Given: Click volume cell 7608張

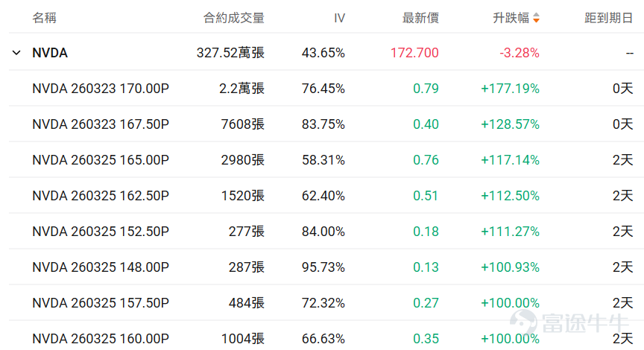Looking at the screenshot, I should click(x=243, y=124).
